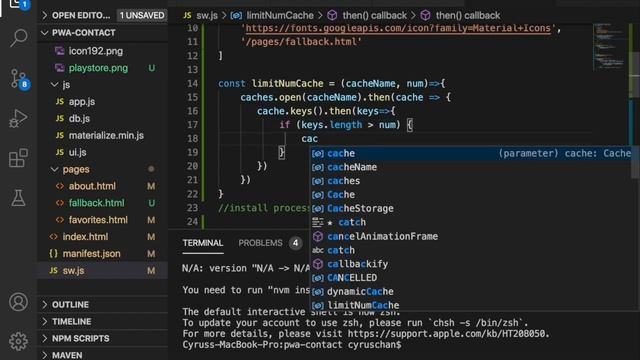The height and width of the screenshot is (360, 640).
Task: Expand the NPM Scripts section
Action: pyautogui.click(x=102, y=338)
